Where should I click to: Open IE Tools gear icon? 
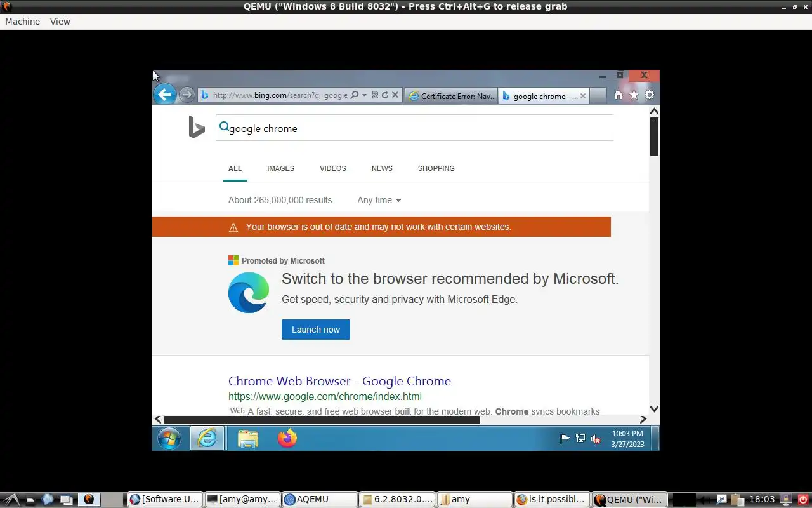coord(650,95)
